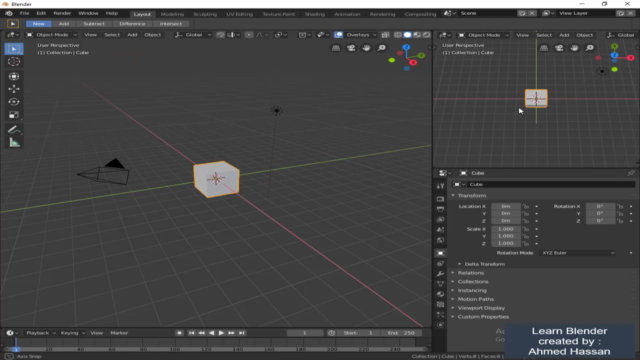Select the Cursor tool
This screenshot has width=640, height=360.
14,62
